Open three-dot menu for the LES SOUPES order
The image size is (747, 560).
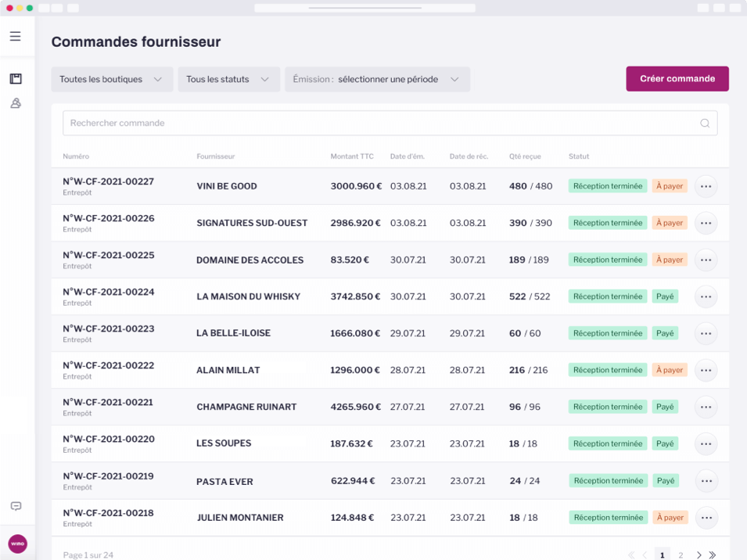(706, 443)
